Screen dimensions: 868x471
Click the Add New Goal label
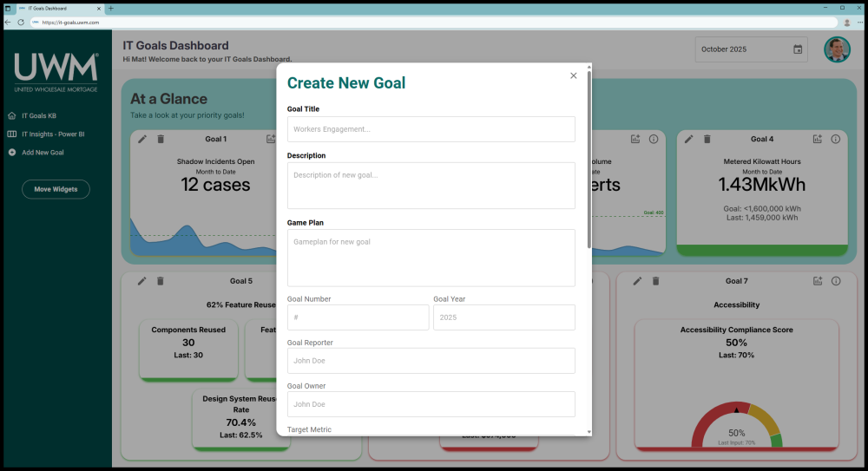point(43,152)
